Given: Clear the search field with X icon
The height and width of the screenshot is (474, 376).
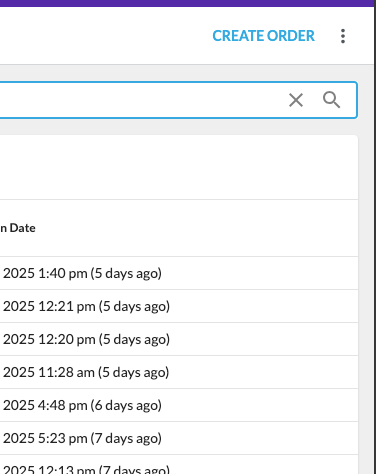Looking at the screenshot, I should click(296, 100).
